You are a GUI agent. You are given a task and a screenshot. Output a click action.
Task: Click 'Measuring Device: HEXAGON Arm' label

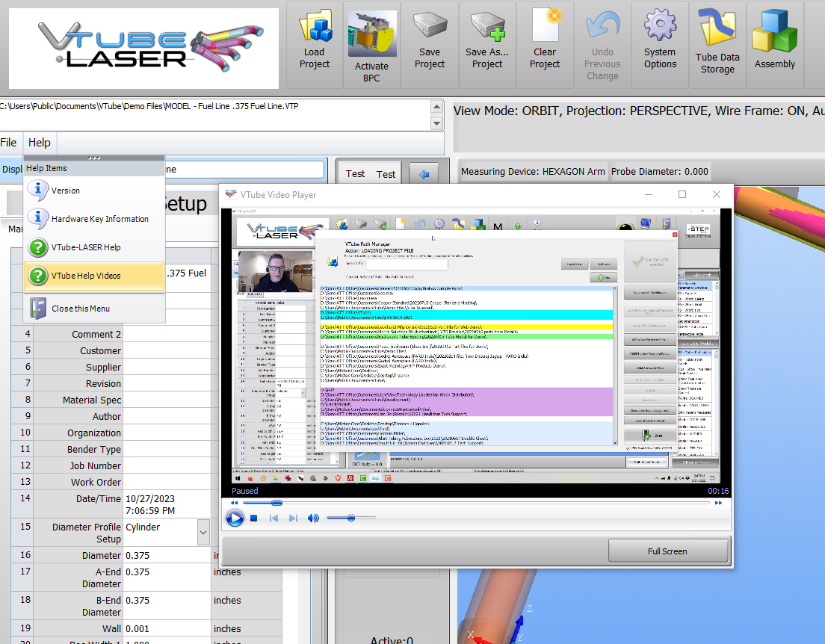tap(533, 172)
